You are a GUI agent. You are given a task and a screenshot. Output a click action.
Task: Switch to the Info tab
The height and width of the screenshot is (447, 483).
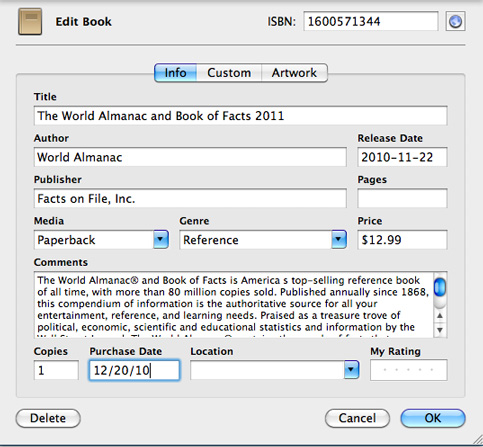pyautogui.click(x=175, y=73)
